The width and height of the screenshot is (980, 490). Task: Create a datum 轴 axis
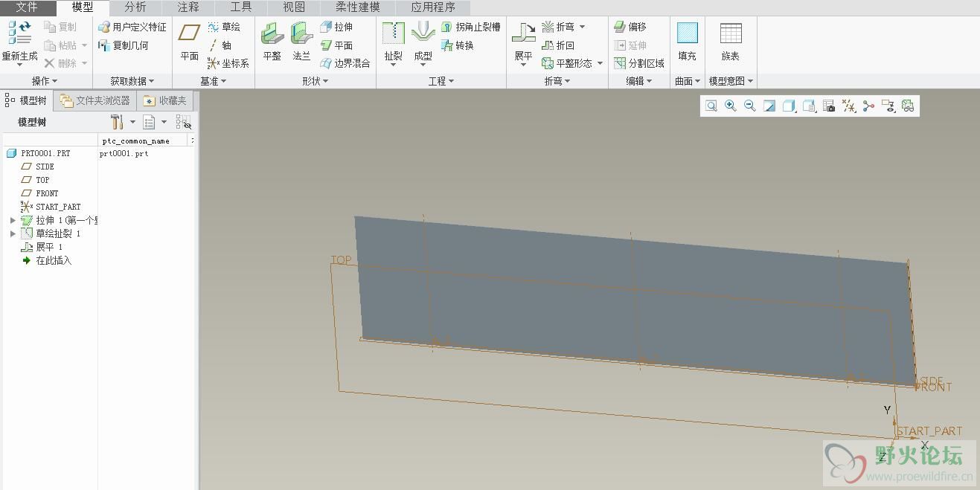click(220, 45)
